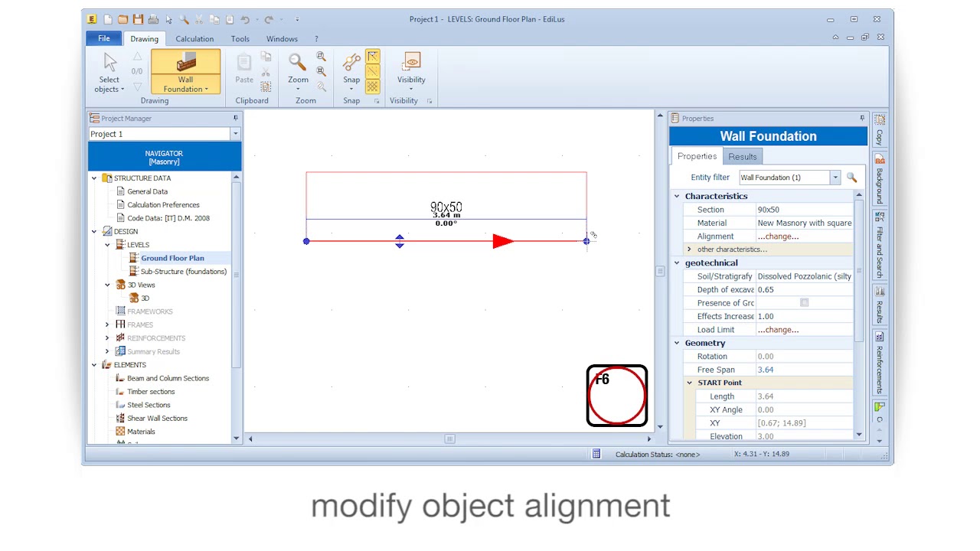Switch to the Tools ribbon tab
The image size is (980, 551).
(x=240, y=39)
